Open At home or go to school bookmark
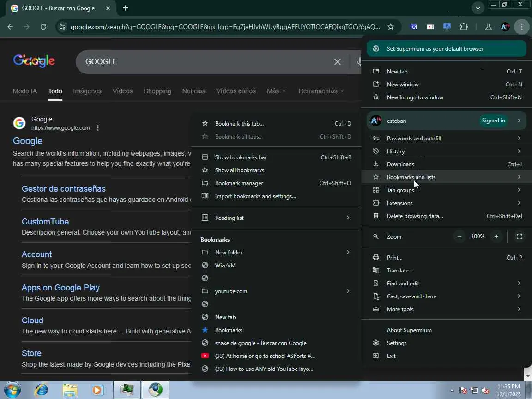This screenshot has height=399, width=532. pos(276,356)
